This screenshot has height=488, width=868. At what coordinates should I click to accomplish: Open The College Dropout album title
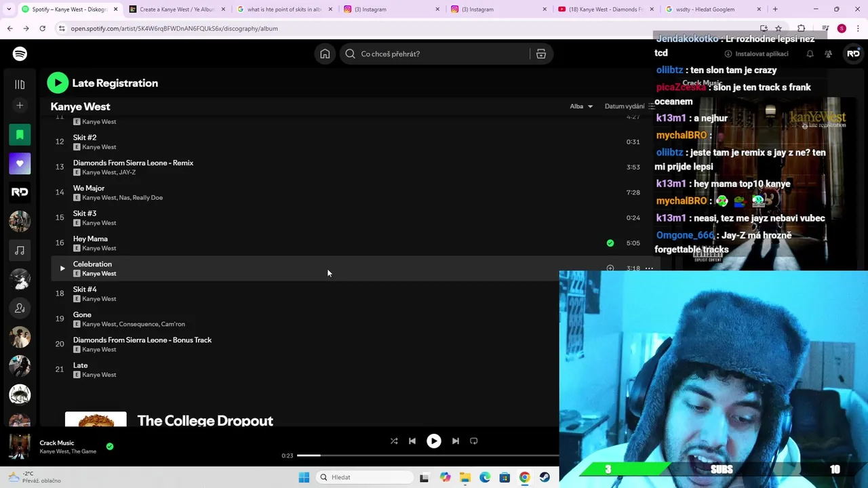click(205, 420)
